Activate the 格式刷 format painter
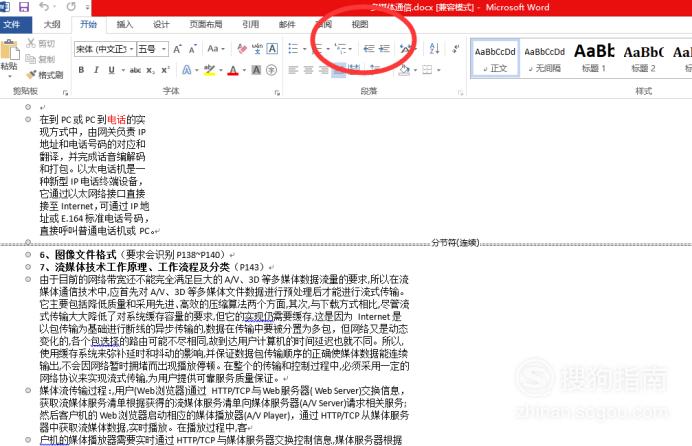This screenshot has height=446, width=692. pos(45,75)
